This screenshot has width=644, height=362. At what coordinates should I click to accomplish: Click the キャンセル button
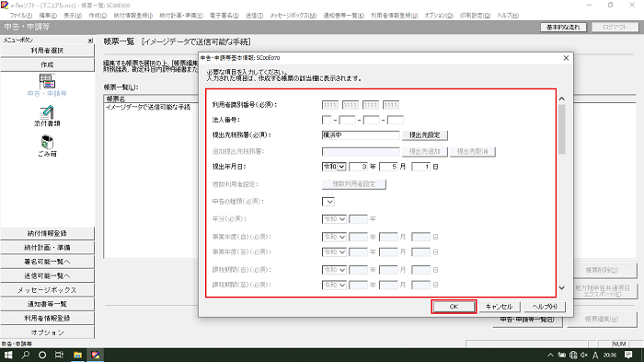point(499,307)
